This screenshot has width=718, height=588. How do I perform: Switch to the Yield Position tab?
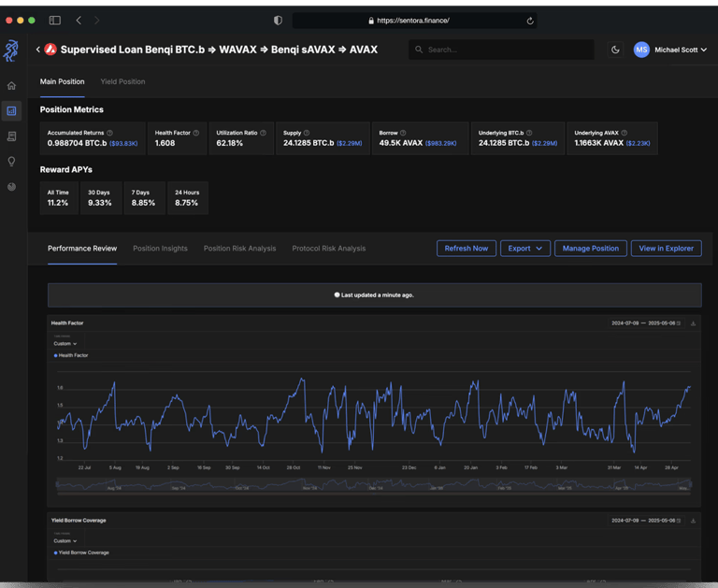click(x=122, y=81)
